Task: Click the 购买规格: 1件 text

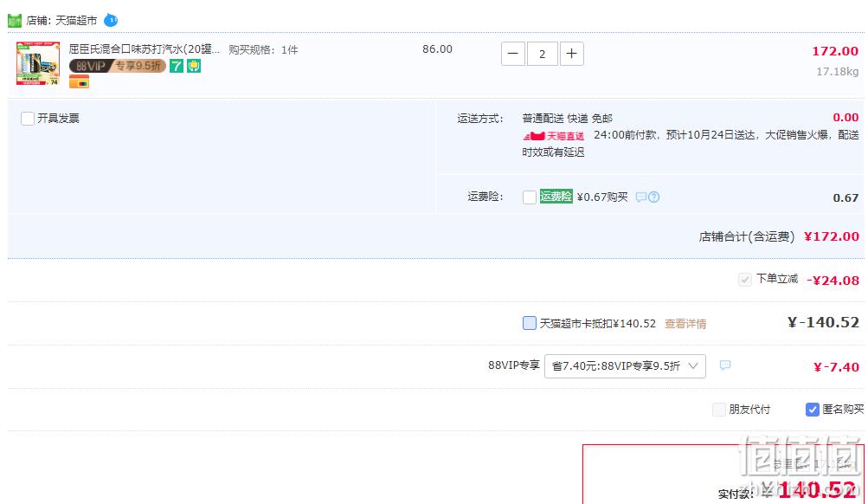Action: tap(263, 50)
